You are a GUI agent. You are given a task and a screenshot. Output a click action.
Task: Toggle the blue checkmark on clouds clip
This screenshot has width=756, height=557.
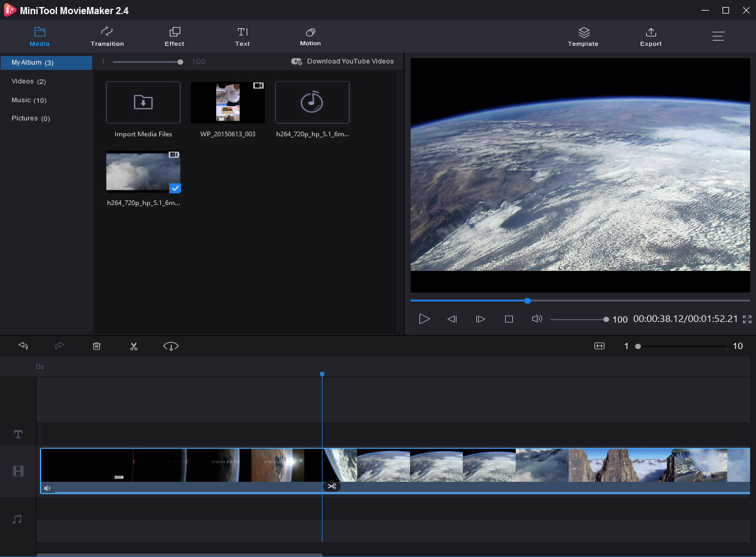[x=175, y=188]
